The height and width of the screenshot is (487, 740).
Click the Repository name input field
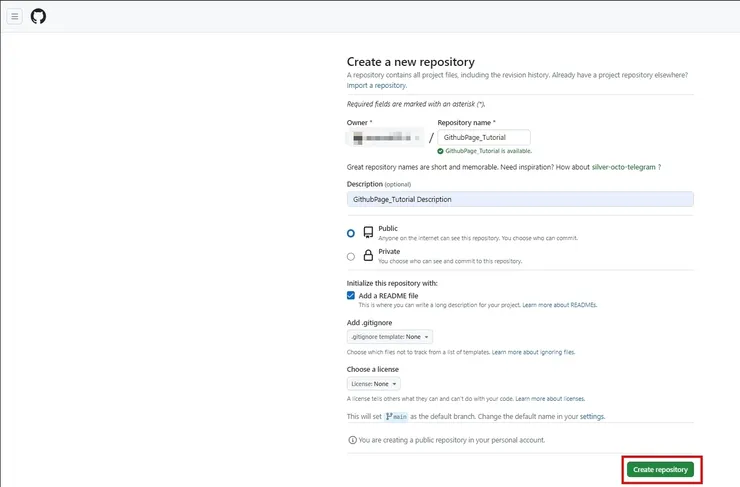pos(483,138)
